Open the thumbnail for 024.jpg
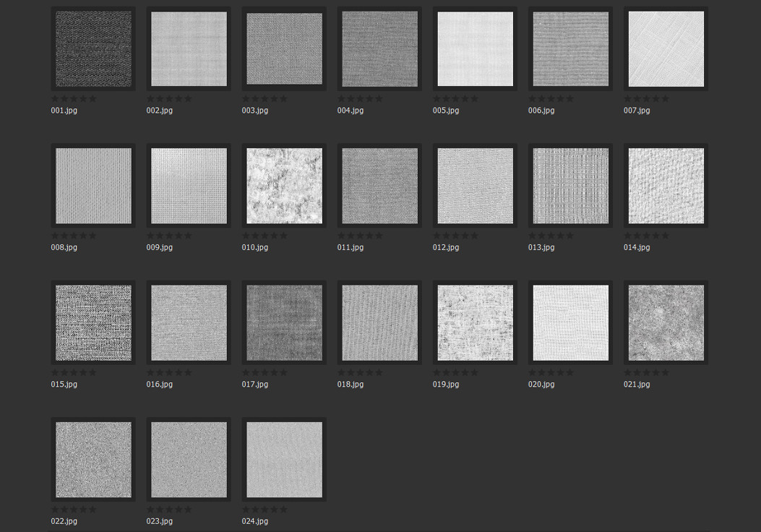Viewport: 761px width, 532px height. point(283,459)
